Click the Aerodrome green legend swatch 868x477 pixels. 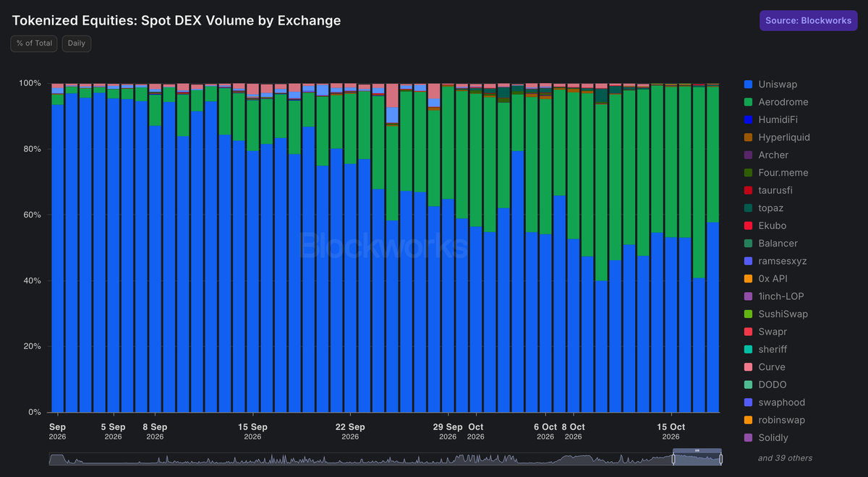click(749, 102)
